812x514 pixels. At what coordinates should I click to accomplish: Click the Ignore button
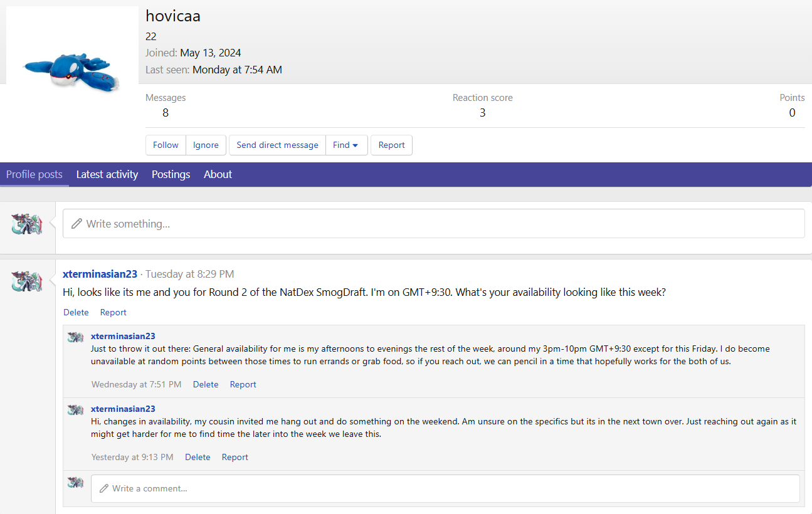206,145
